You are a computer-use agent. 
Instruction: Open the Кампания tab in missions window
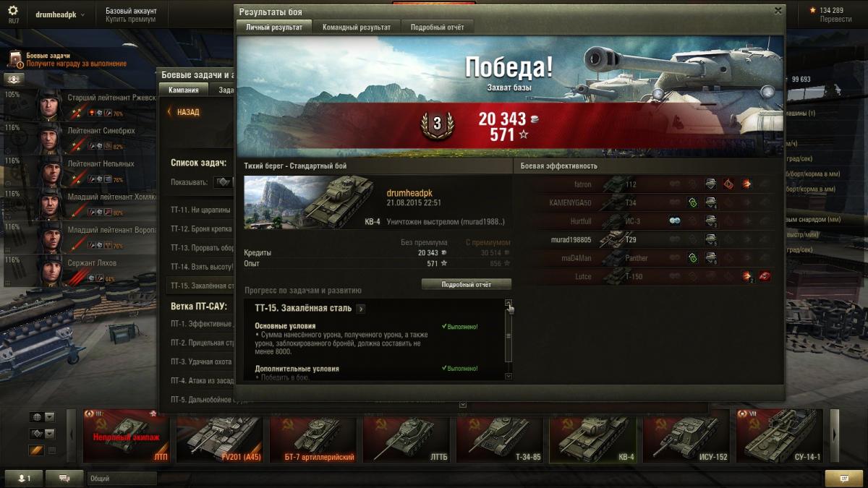coord(184,90)
